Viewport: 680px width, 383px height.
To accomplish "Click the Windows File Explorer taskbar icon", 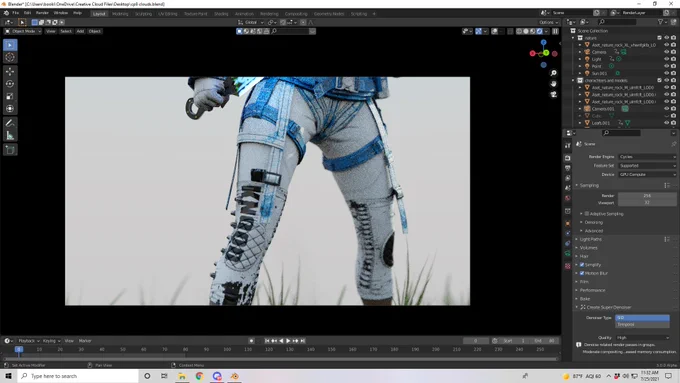I will pos(182,376).
